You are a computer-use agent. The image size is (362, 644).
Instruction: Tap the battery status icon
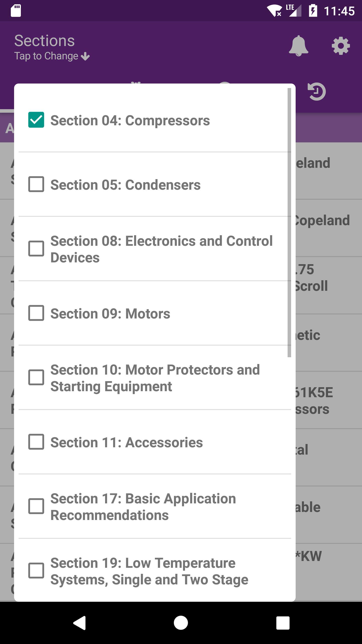click(313, 11)
